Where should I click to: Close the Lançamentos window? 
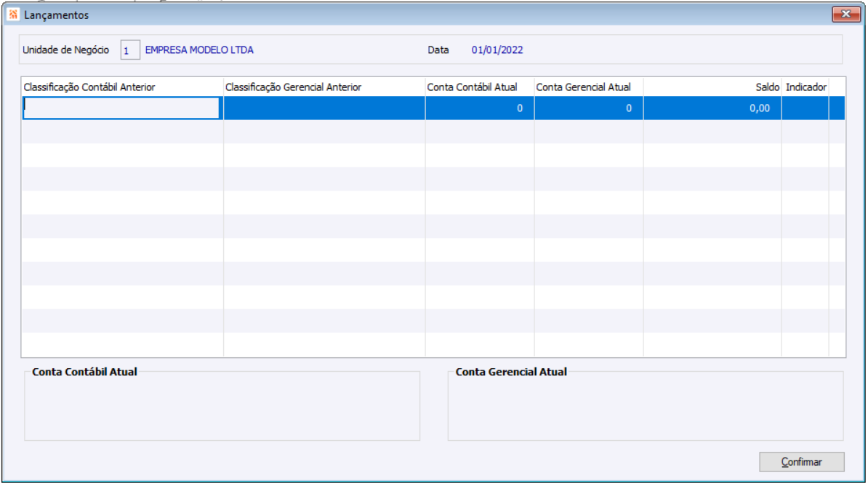tap(846, 15)
